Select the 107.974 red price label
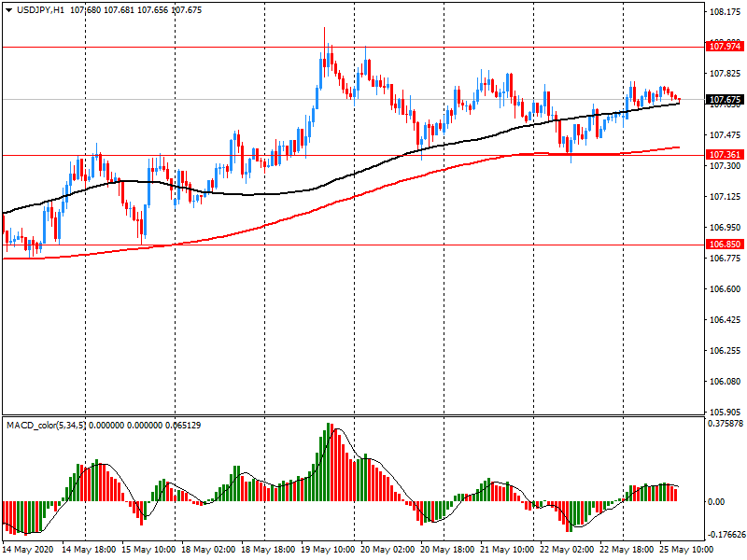747x560 pixels. tap(726, 45)
